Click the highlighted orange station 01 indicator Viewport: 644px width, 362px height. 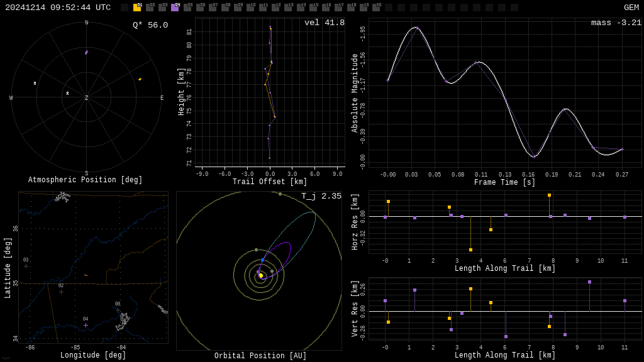[137, 8]
